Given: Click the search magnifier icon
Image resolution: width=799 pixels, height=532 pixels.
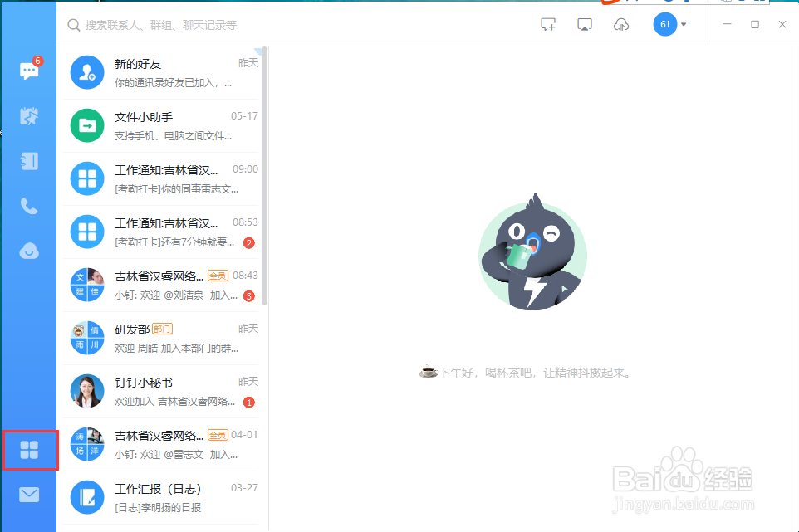Looking at the screenshot, I should pyautogui.click(x=74, y=25).
